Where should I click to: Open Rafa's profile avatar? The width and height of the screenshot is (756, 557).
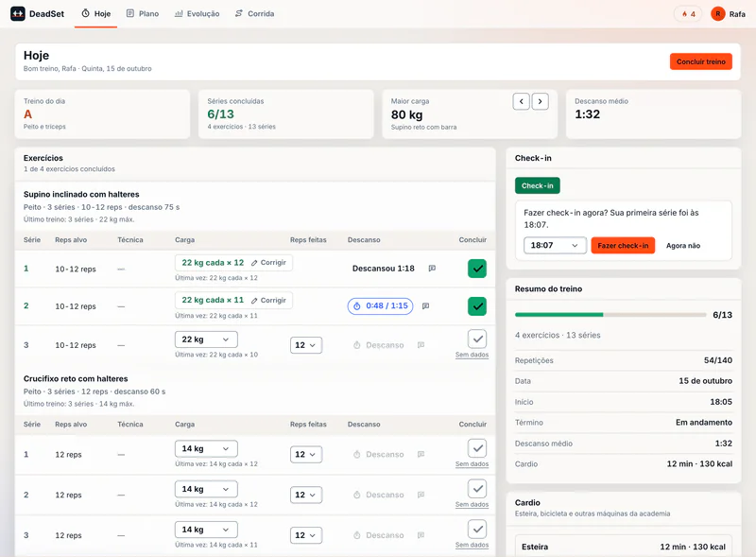tap(718, 14)
